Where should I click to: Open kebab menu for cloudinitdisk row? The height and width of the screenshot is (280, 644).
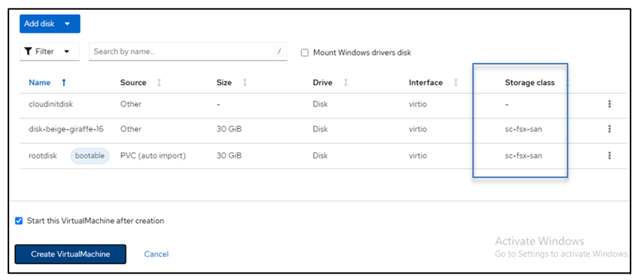pyautogui.click(x=609, y=104)
